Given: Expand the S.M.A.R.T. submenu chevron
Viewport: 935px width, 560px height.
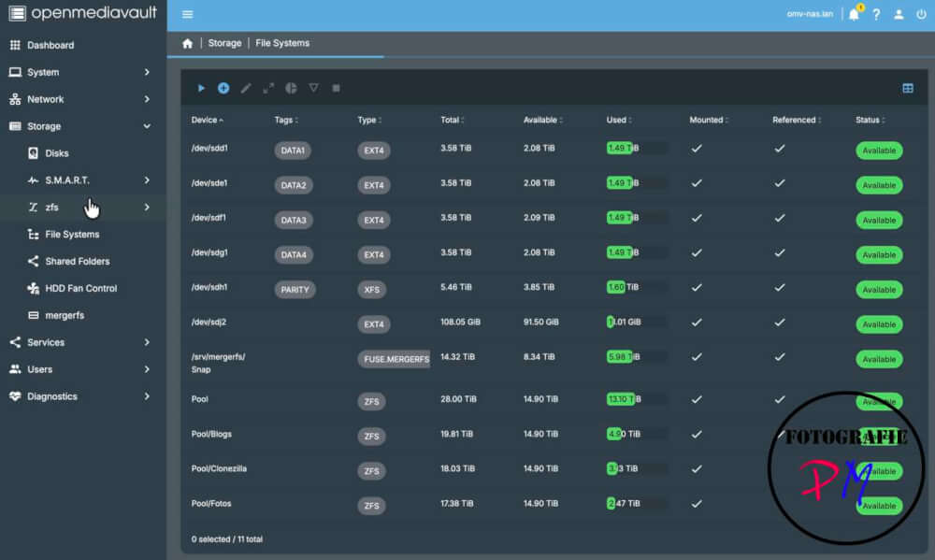Looking at the screenshot, I should 147,180.
